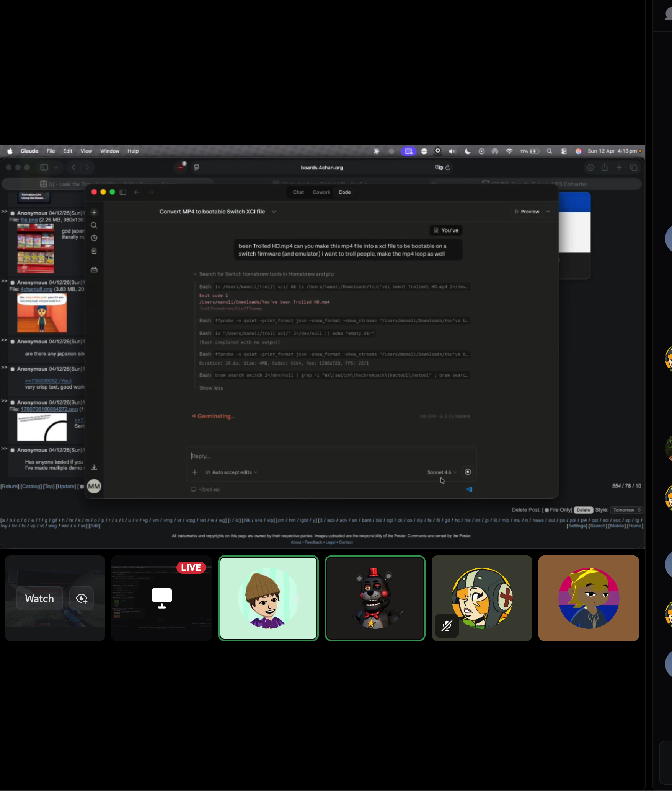Screen dimensions: 672x791
Task: Follow the [Catalog] link on the 4chan page
Action: [31, 487]
